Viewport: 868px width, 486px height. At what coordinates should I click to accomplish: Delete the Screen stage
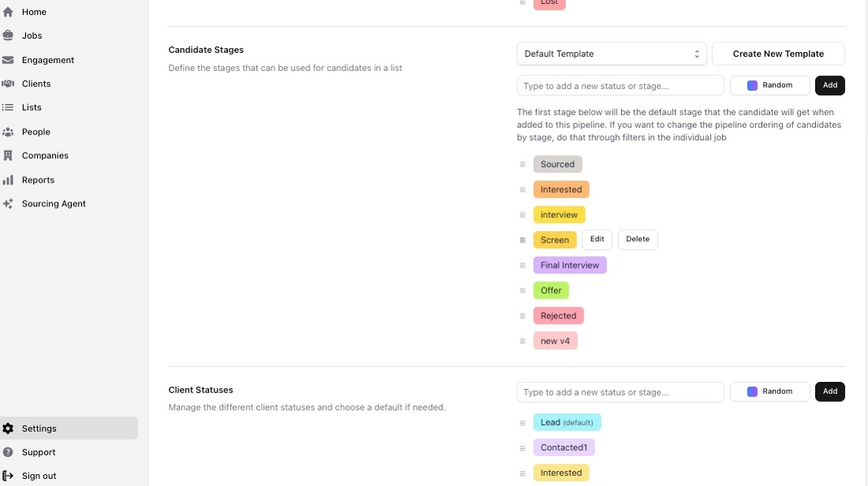(x=637, y=239)
